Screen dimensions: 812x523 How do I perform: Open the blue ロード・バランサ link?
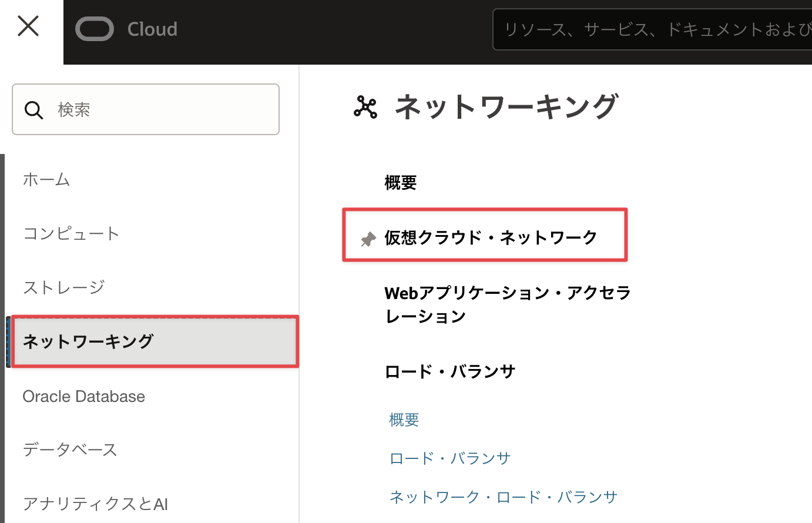click(450, 458)
